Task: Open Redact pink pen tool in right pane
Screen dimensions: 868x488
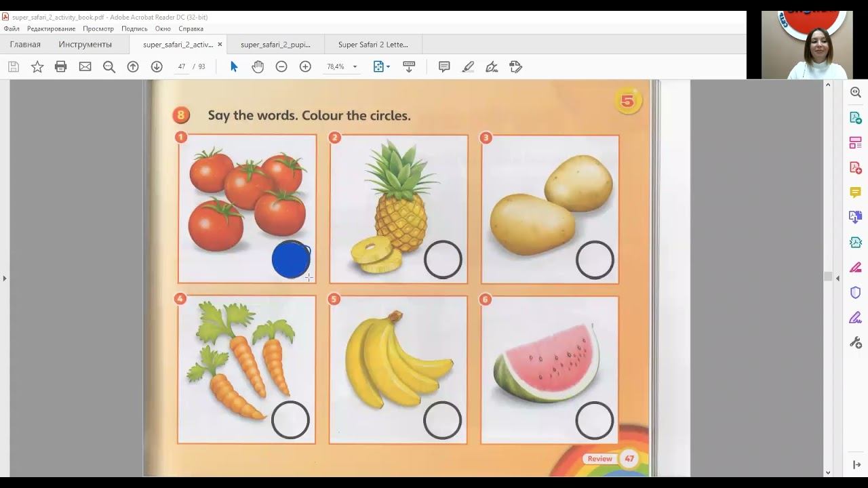Action: (856, 267)
